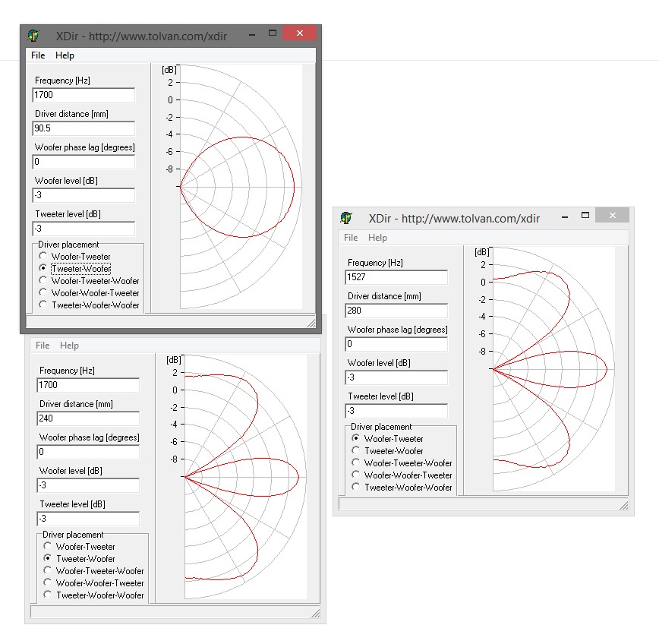The width and height of the screenshot is (659, 644).
Task: Click Frequency field showing 1527
Action: tap(396, 277)
